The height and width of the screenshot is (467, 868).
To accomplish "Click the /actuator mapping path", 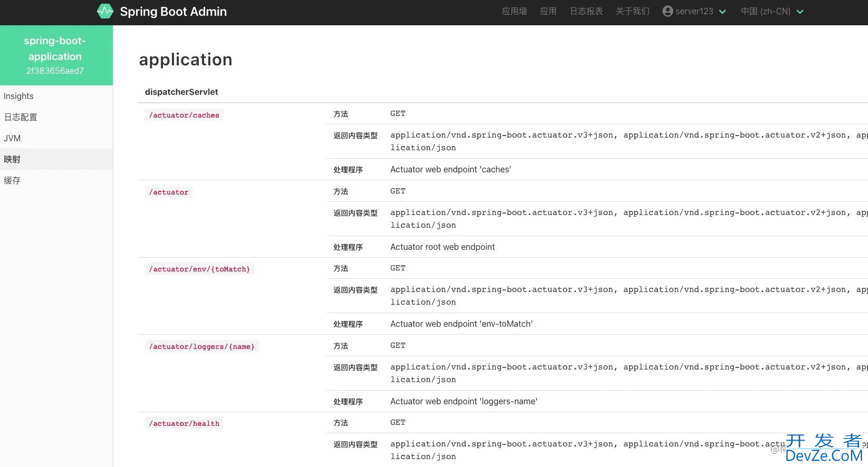I will pyautogui.click(x=169, y=192).
